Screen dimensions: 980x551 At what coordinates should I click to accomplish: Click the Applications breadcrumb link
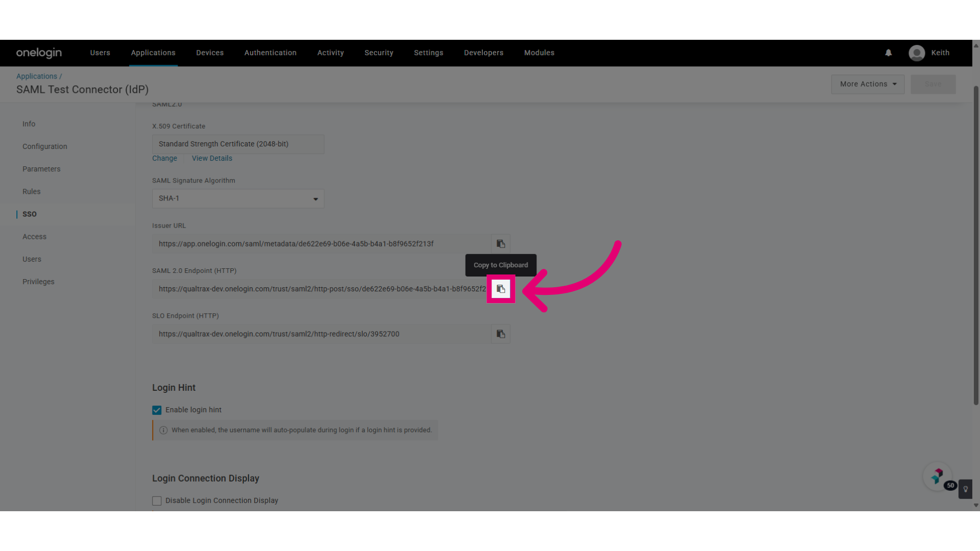37,77
